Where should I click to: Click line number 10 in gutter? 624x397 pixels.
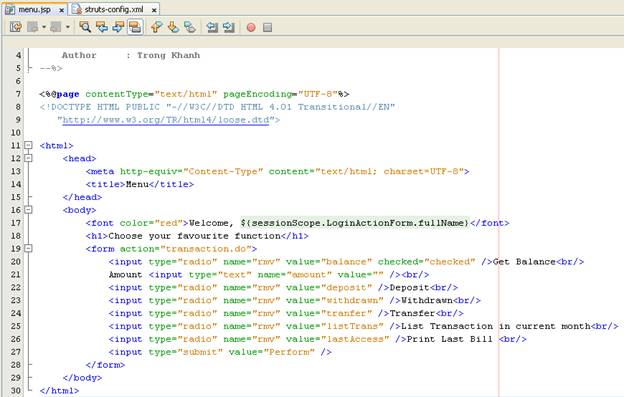tap(16, 132)
